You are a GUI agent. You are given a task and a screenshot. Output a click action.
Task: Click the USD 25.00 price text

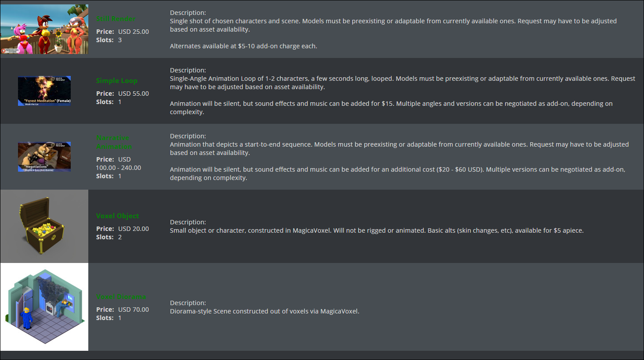[134, 32]
